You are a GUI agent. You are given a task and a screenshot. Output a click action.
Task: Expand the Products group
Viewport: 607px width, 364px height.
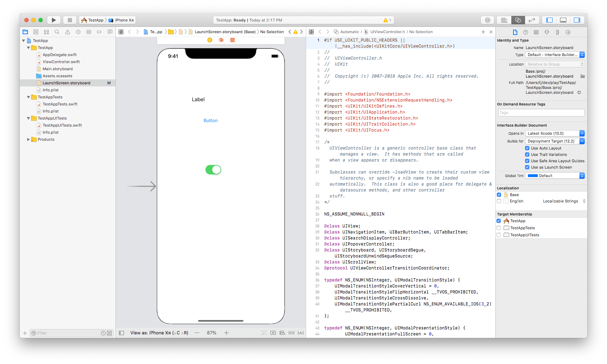(x=29, y=139)
